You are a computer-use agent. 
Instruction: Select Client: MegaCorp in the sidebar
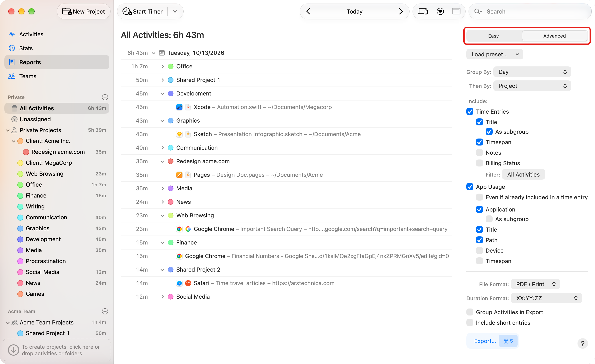click(57, 163)
